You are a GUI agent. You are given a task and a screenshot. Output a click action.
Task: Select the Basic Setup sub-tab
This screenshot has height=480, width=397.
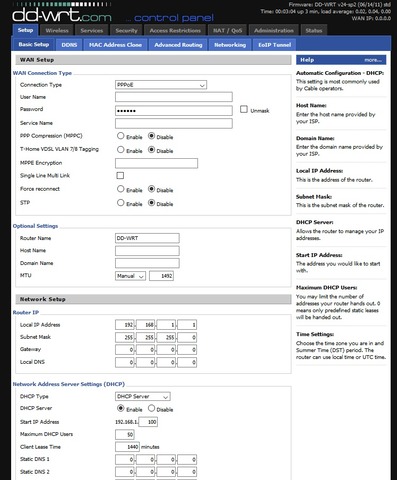pyautogui.click(x=34, y=44)
